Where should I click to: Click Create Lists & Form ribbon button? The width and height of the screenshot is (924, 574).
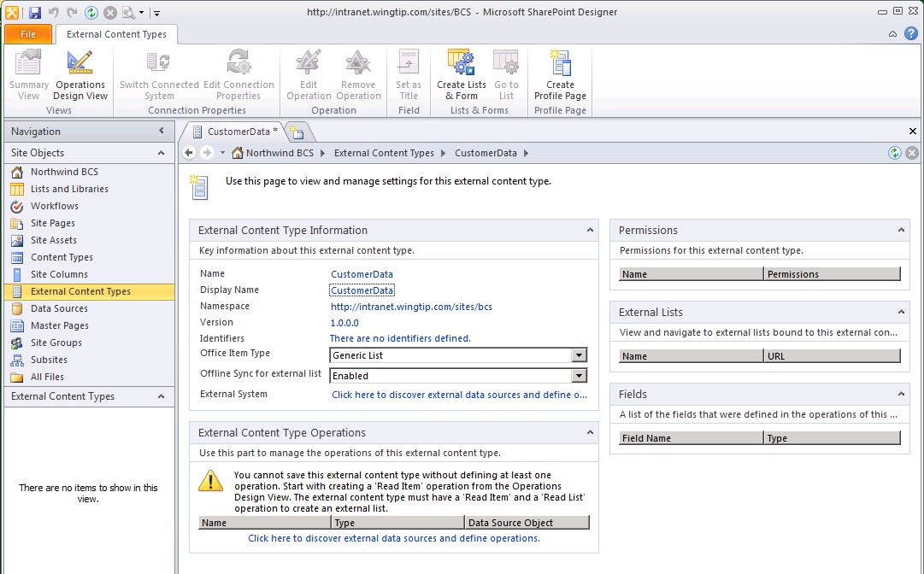[x=462, y=75]
